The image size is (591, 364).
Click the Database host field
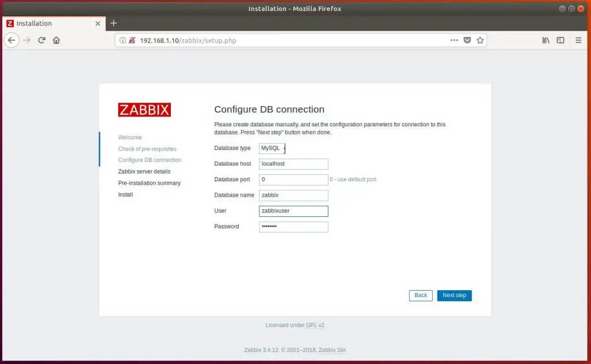coord(293,164)
